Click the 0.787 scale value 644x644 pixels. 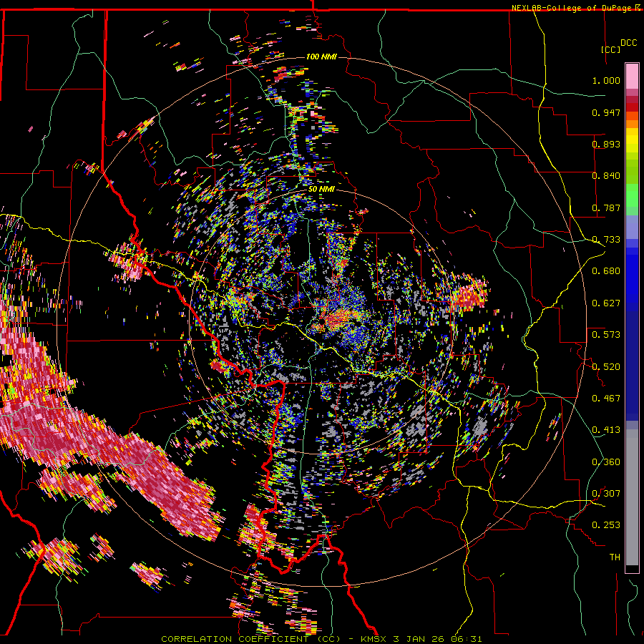(606, 208)
